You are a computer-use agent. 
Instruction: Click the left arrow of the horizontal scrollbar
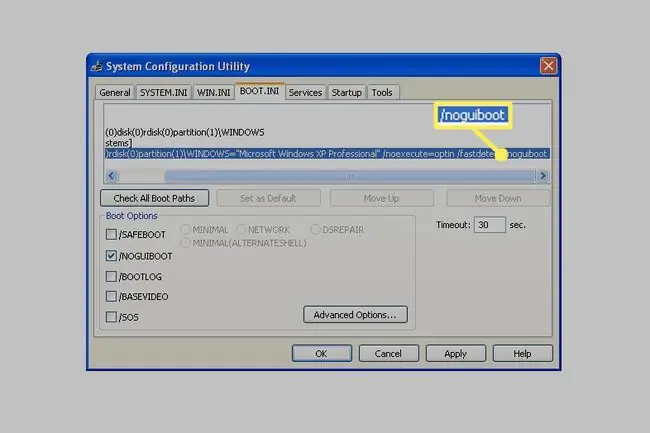[x=111, y=176]
